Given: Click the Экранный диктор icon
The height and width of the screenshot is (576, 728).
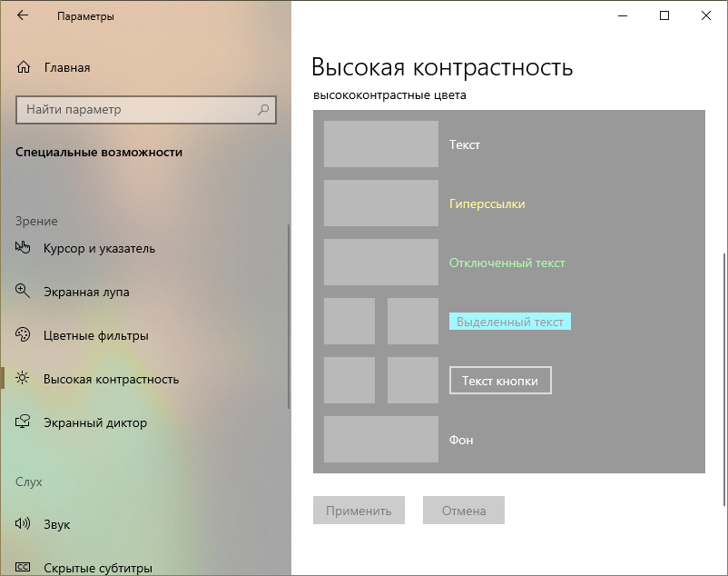Looking at the screenshot, I should point(24,422).
